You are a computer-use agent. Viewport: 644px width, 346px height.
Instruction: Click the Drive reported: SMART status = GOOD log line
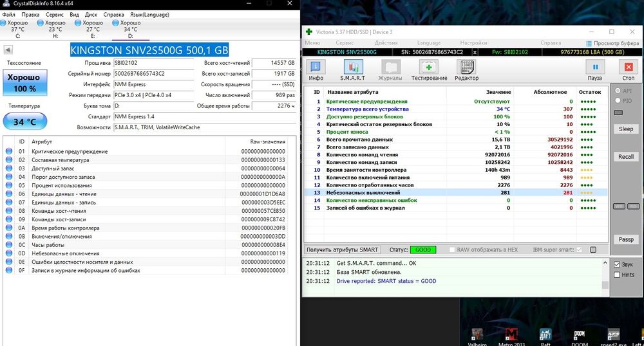point(386,281)
